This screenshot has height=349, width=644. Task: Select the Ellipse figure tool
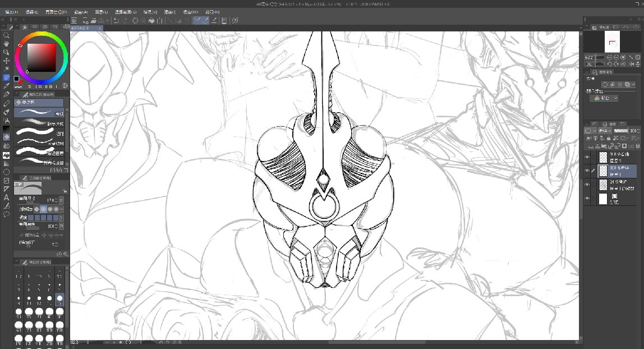click(6, 172)
